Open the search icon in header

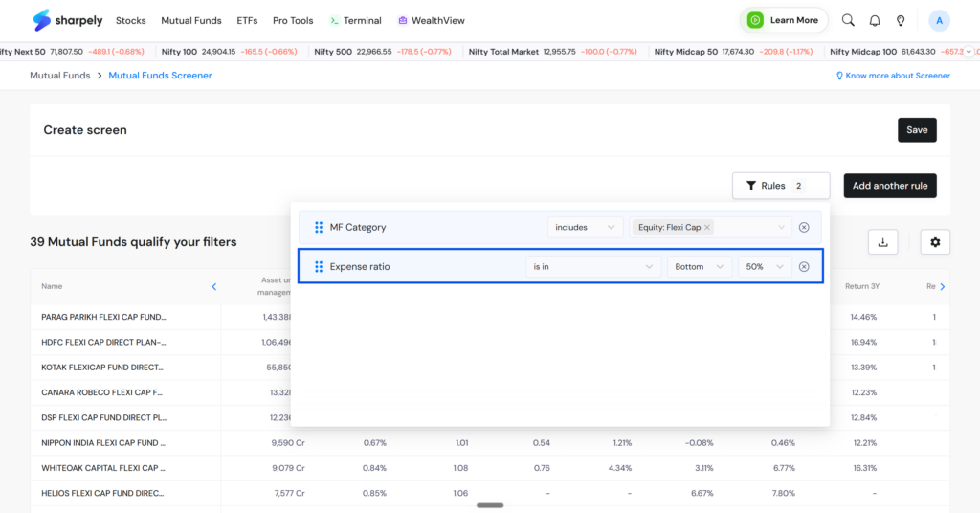click(848, 21)
